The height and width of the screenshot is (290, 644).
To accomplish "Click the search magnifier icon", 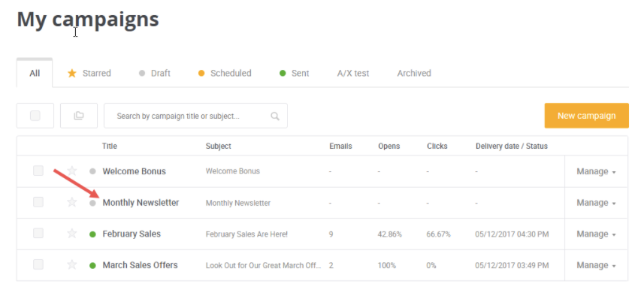I will [275, 116].
